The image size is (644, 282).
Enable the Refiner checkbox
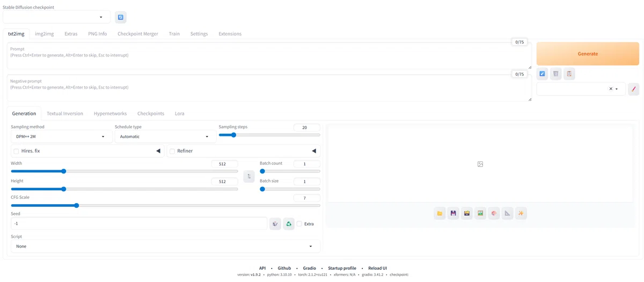172,151
